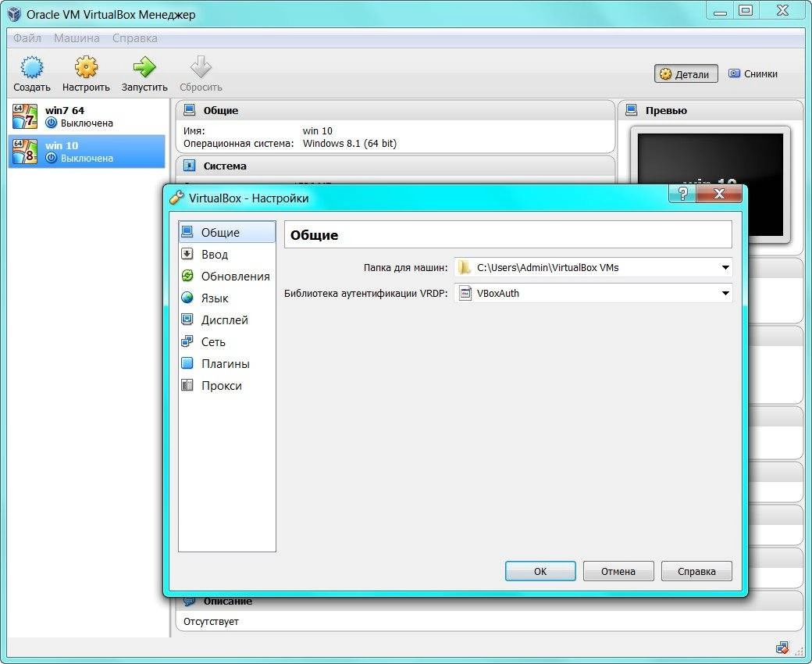The height and width of the screenshot is (664, 812).
Task: Open Обновления category in settings
Action: point(227,276)
